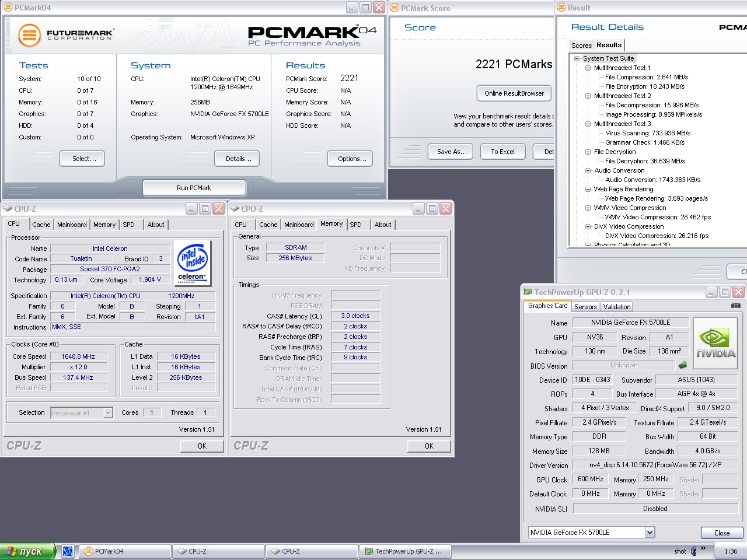Click the Intel Inside Celeron logo

click(192, 262)
